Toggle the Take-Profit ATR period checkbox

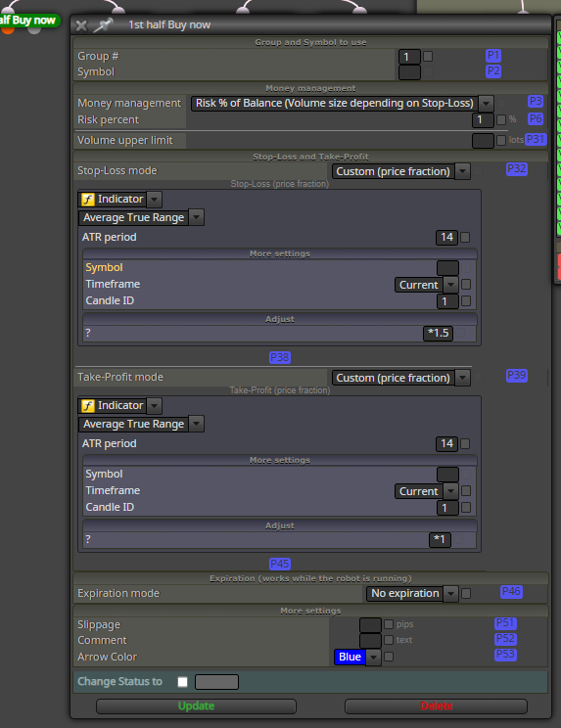[465, 444]
